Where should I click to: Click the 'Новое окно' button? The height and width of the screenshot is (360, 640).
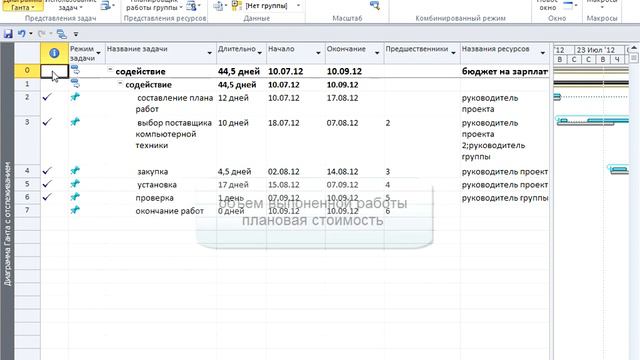tap(547, 5)
